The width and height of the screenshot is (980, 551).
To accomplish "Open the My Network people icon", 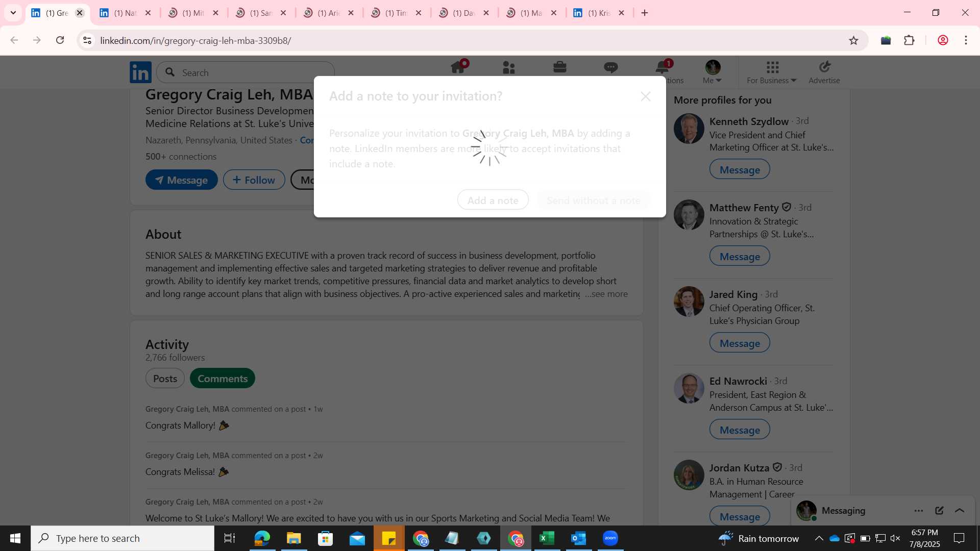I will point(509,67).
